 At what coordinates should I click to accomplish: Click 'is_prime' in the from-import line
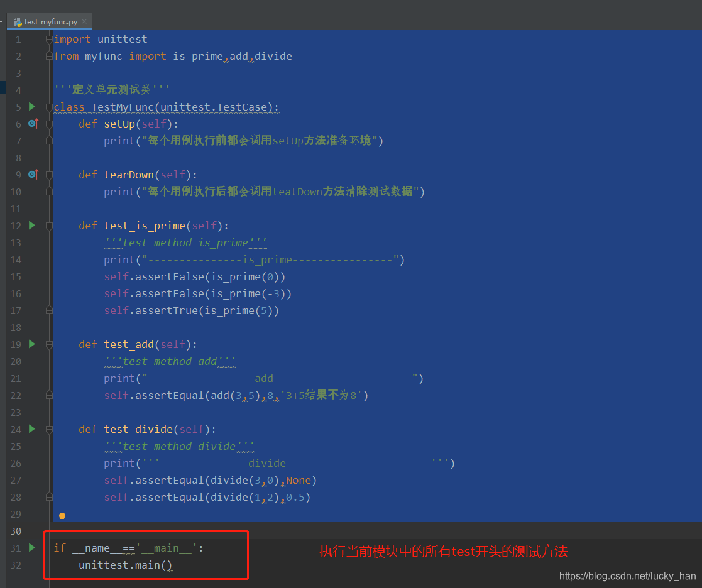point(198,57)
